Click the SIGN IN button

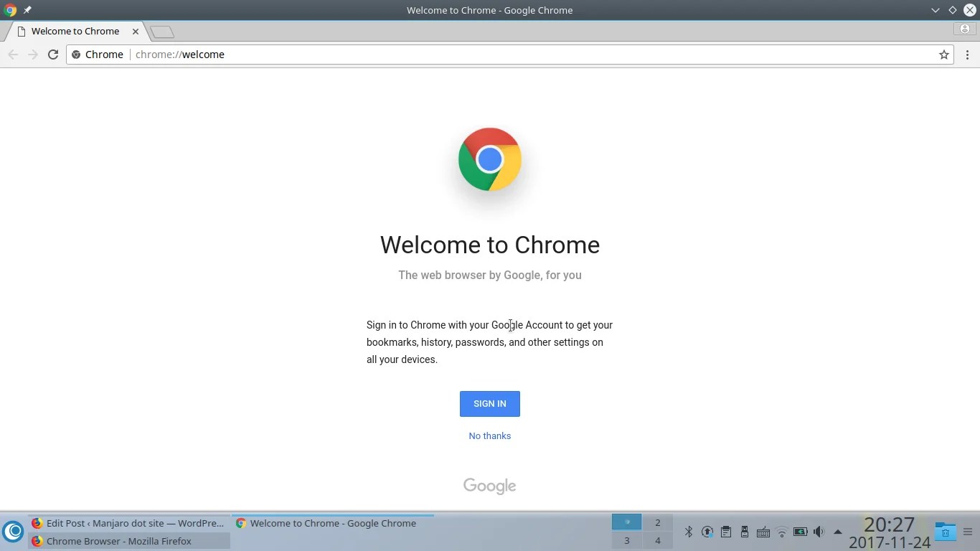(489, 404)
